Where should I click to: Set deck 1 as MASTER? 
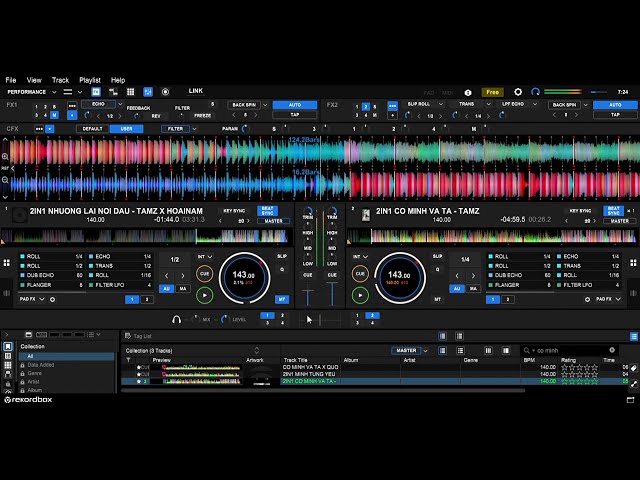pos(273,221)
